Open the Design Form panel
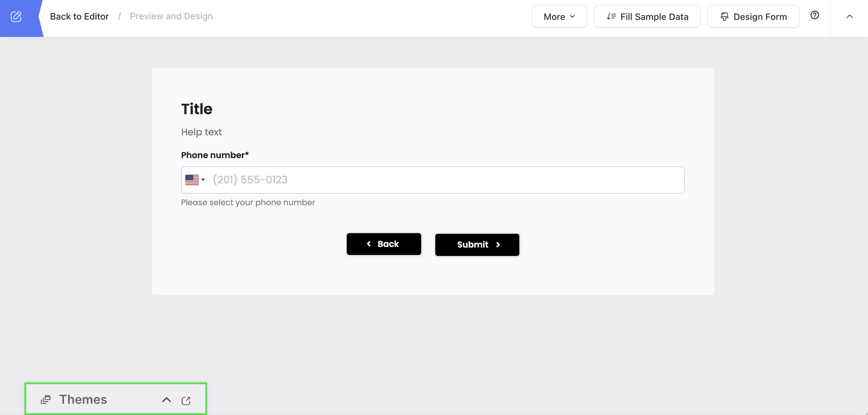Screen dimensions: 868x415 pyautogui.click(x=753, y=16)
